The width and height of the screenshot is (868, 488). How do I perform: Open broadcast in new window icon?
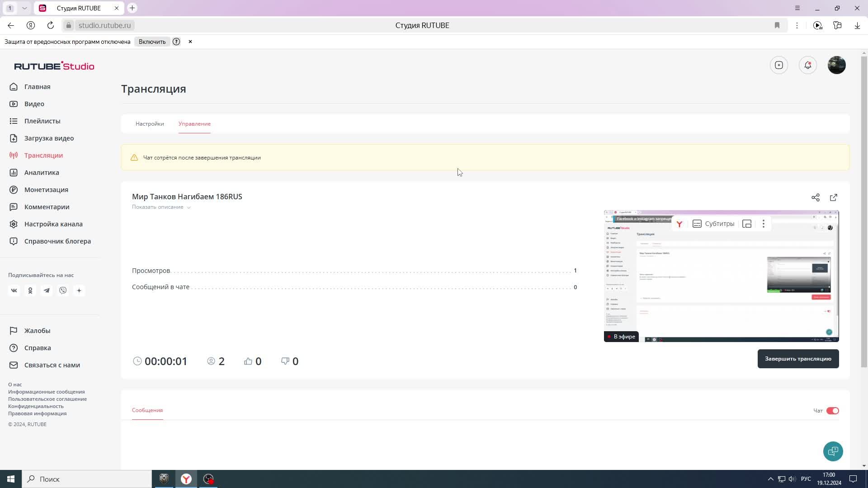pyautogui.click(x=834, y=197)
